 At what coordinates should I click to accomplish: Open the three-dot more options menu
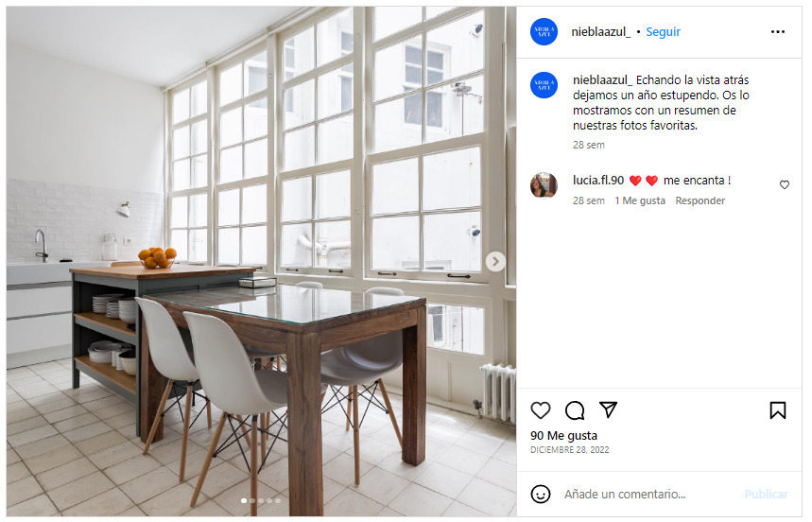point(778,32)
